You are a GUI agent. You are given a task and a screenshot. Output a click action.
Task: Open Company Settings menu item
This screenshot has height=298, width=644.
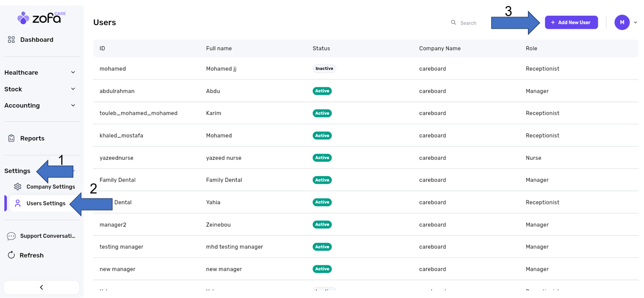pos(50,186)
